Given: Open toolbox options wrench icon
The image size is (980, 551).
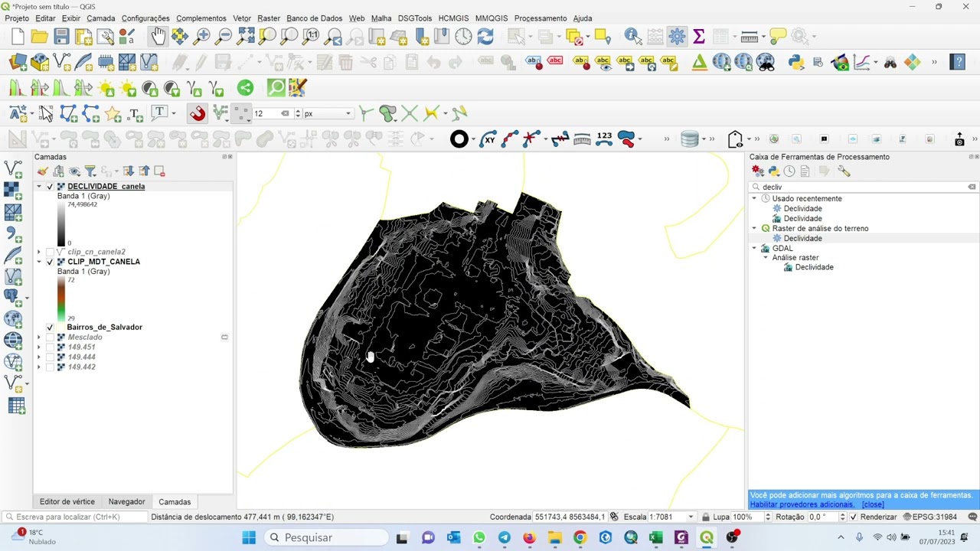Looking at the screenshot, I should point(844,171).
